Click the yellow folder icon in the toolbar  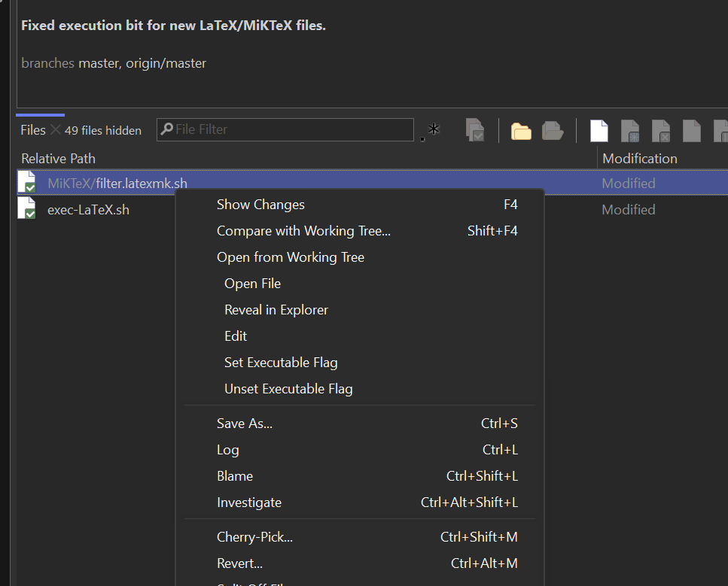[x=521, y=131]
